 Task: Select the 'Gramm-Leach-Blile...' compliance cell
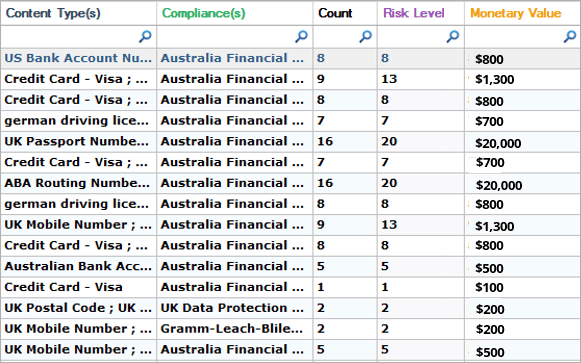pyautogui.click(x=235, y=329)
